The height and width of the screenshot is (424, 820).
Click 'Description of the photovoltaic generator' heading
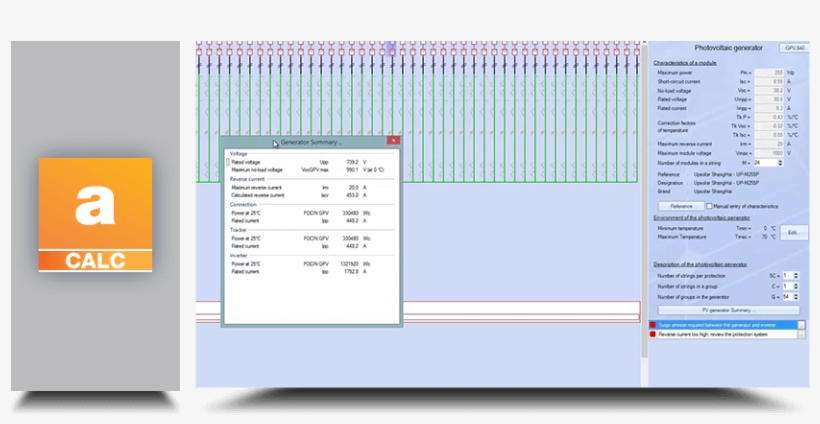click(700, 265)
